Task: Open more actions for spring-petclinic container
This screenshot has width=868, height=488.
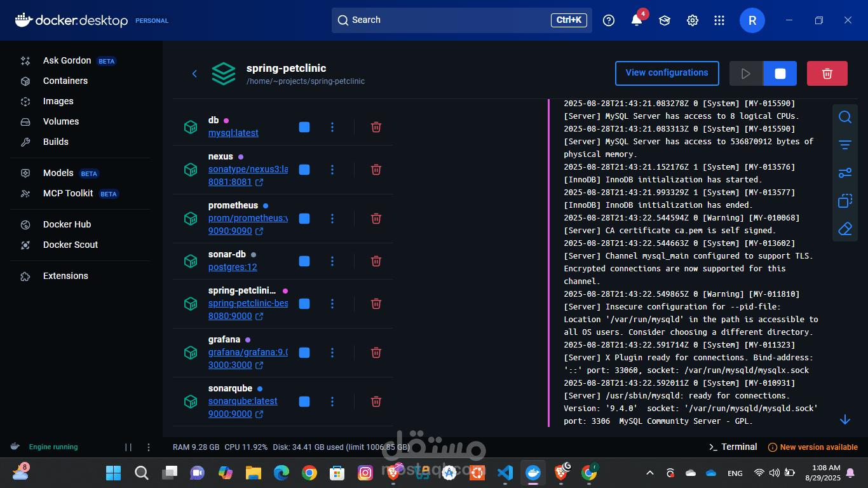Action: point(332,304)
